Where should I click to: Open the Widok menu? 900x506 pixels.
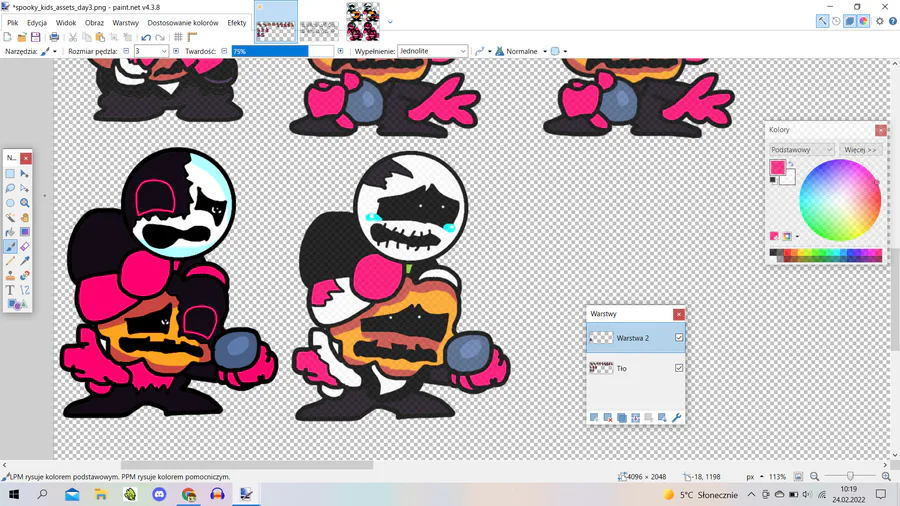(66, 22)
